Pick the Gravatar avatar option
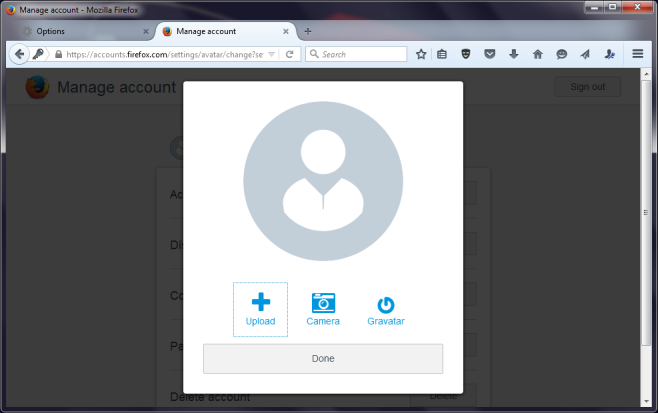Image resolution: width=658 pixels, height=413 pixels. [x=386, y=311]
